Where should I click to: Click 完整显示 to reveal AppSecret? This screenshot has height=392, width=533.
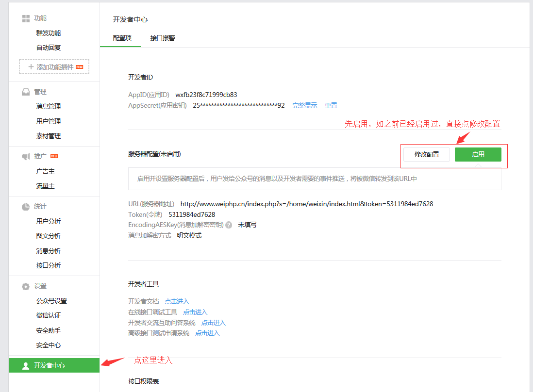(x=304, y=105)
